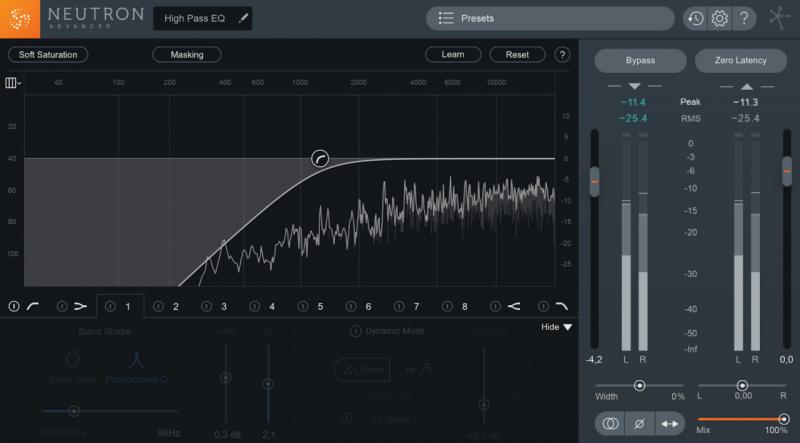Screen dimensions: 800x443
Task: Select the high-pass filter node on curve
Action: 320,159
